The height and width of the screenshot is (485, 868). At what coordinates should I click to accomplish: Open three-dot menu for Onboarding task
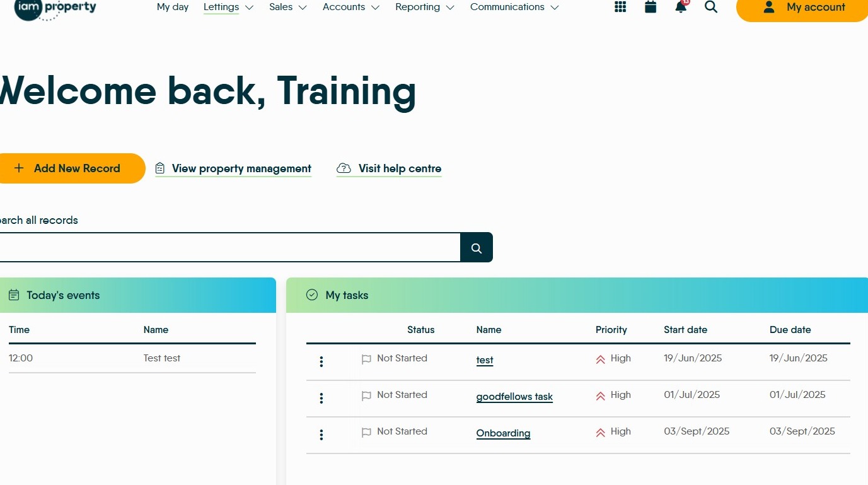pos(321,435)
